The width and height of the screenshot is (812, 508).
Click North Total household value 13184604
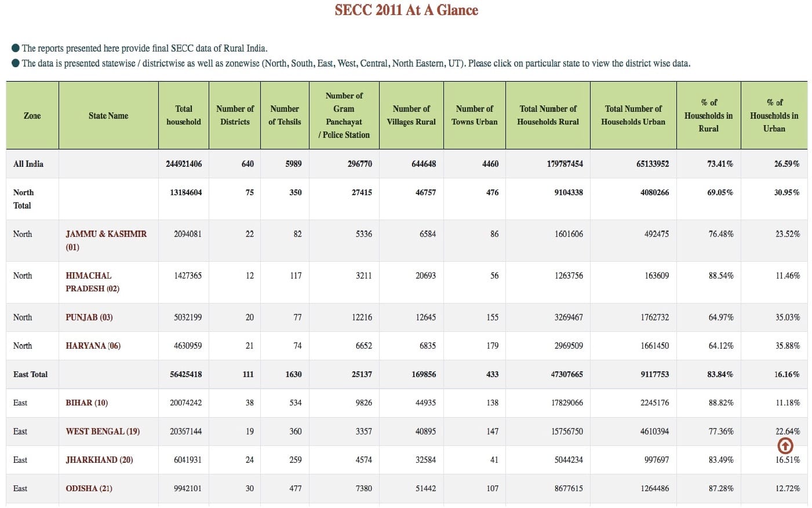[x=185, y=192]
